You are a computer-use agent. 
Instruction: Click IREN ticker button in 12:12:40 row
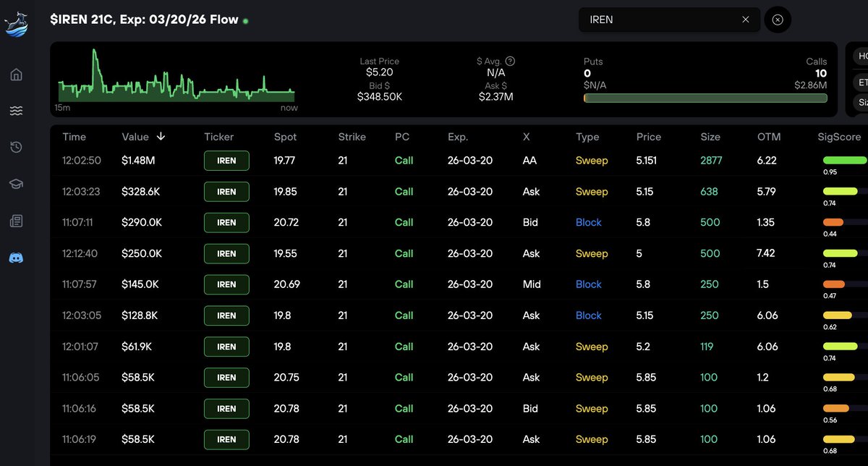click(x=226, y=253)
